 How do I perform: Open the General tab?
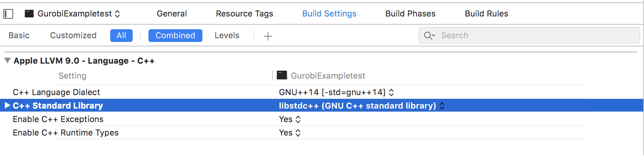(172, 14)
